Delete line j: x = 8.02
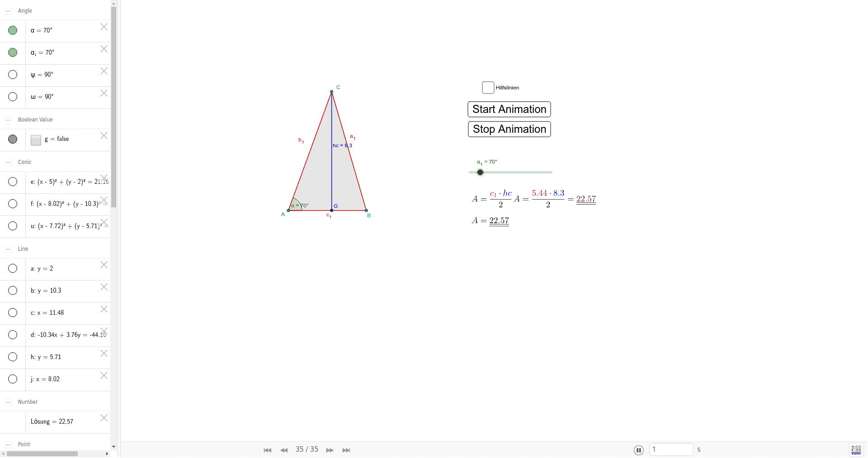868x458 pixels. pos(104,375)
